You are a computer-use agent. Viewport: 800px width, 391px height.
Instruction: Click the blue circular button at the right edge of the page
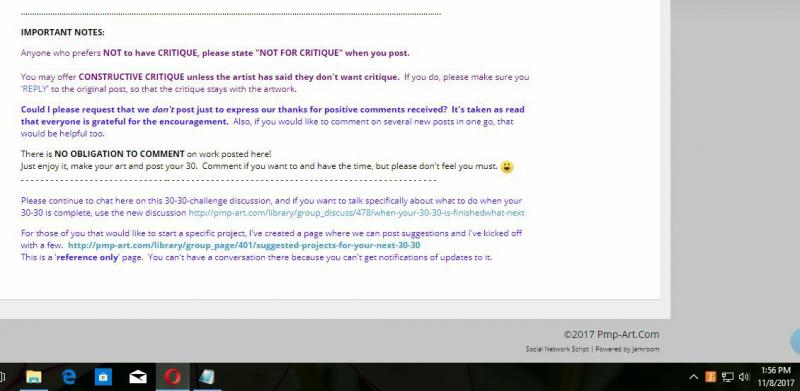[x=795, y=341]
